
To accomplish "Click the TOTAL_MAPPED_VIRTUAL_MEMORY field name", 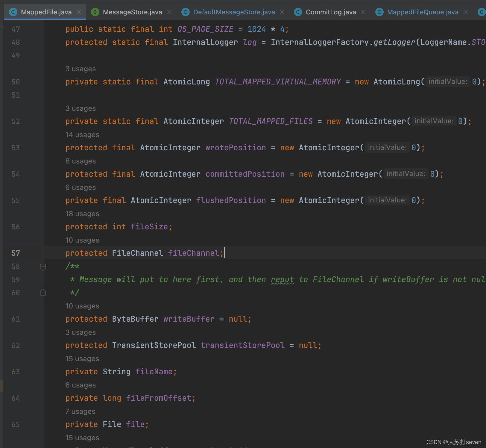I will pyautogui.click(x=278, y=82).
